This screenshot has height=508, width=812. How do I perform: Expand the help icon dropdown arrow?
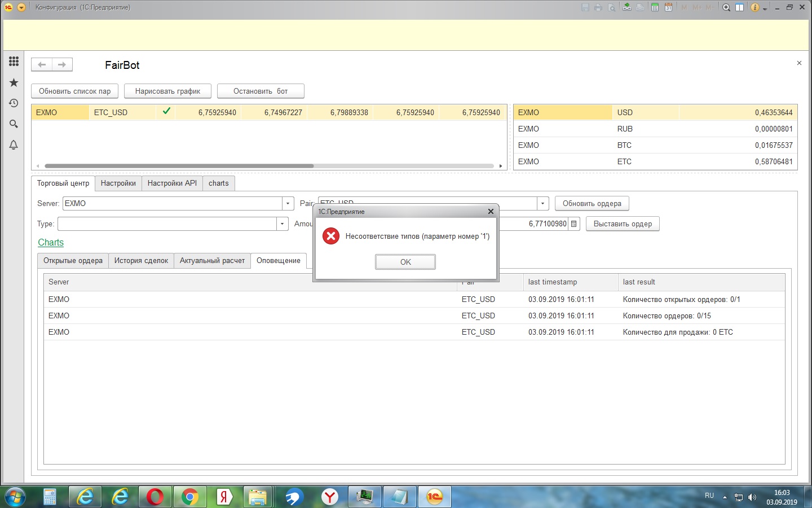pyautogui.click(x=765, y=8)
